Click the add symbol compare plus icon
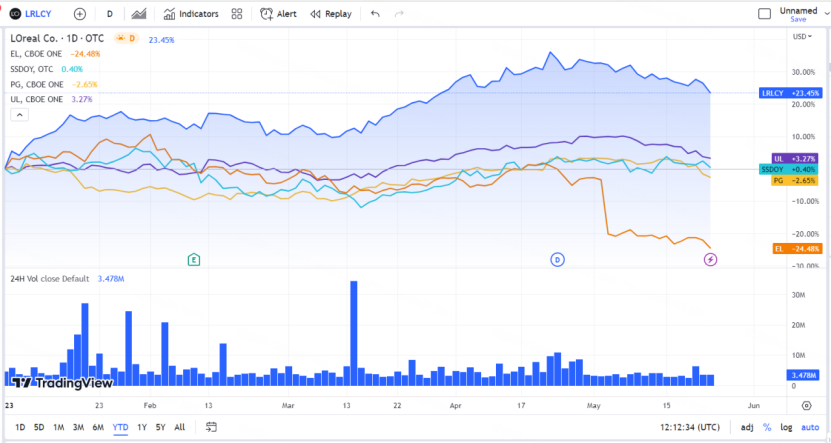 coord(80,14)
